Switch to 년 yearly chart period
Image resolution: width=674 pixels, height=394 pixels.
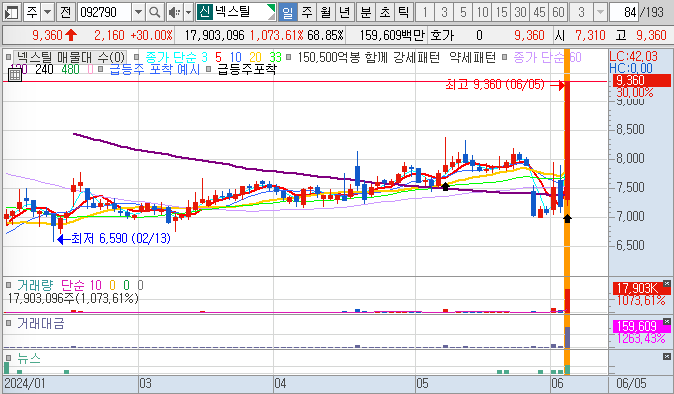(x=344, y=12)
